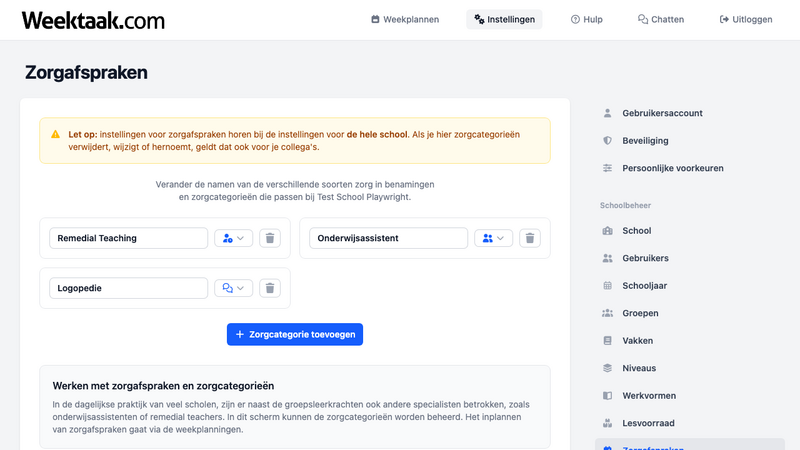Delete the Onderwijsassistent category

click(530, 238)
